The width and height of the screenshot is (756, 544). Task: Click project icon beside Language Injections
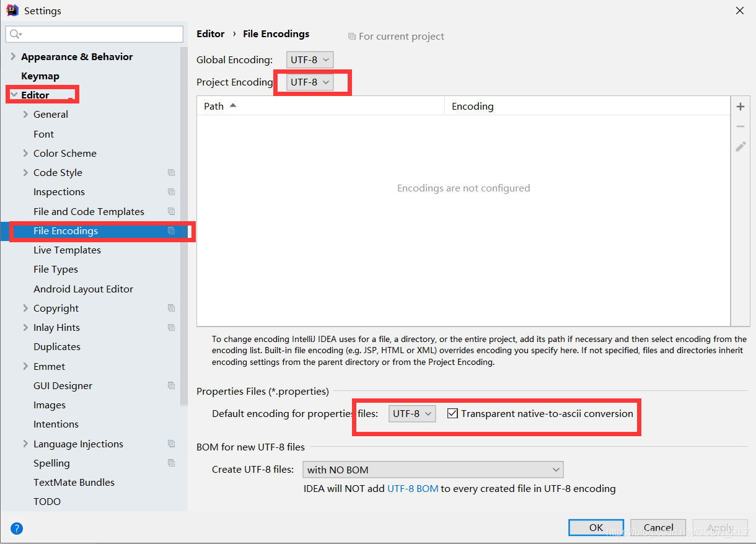point(172,444)
